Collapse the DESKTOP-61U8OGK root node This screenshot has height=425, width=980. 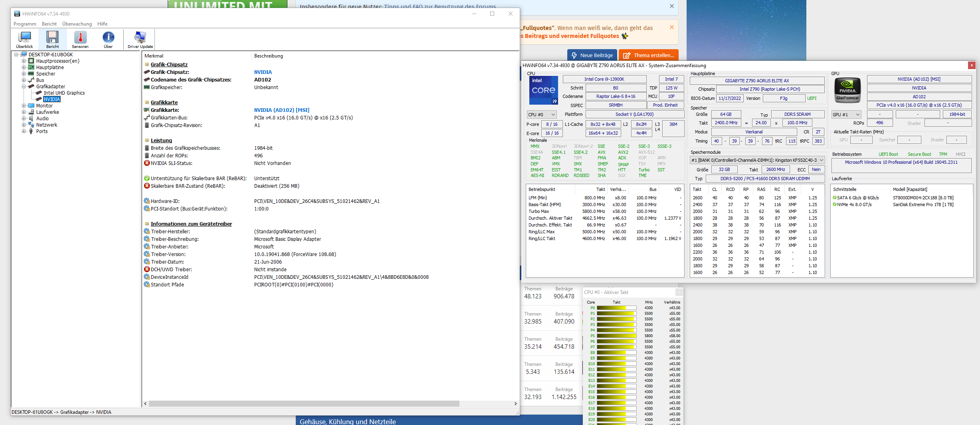tap(16, 55)
